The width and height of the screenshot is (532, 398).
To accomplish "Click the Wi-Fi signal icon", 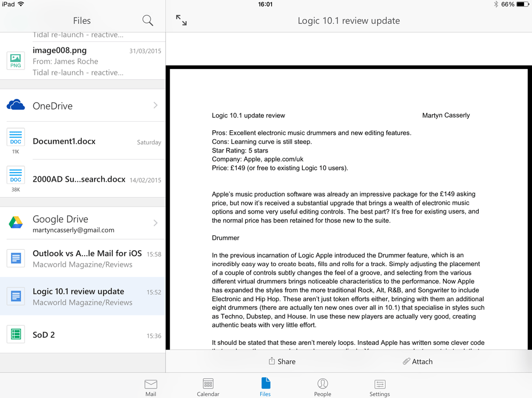I will (21, 4).
